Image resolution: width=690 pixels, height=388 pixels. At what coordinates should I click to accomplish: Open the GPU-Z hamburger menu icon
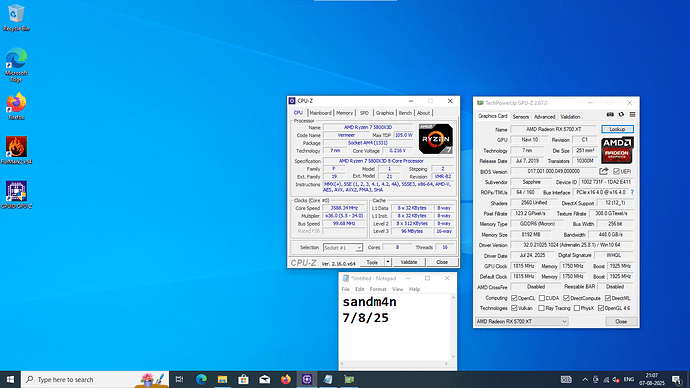[632, 114]
